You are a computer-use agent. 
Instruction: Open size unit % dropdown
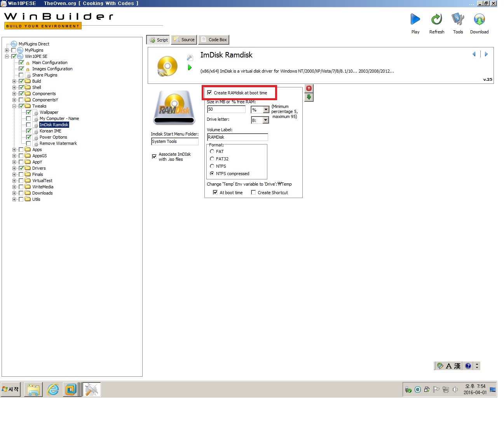pyautogui.click(x=266, y=110)
